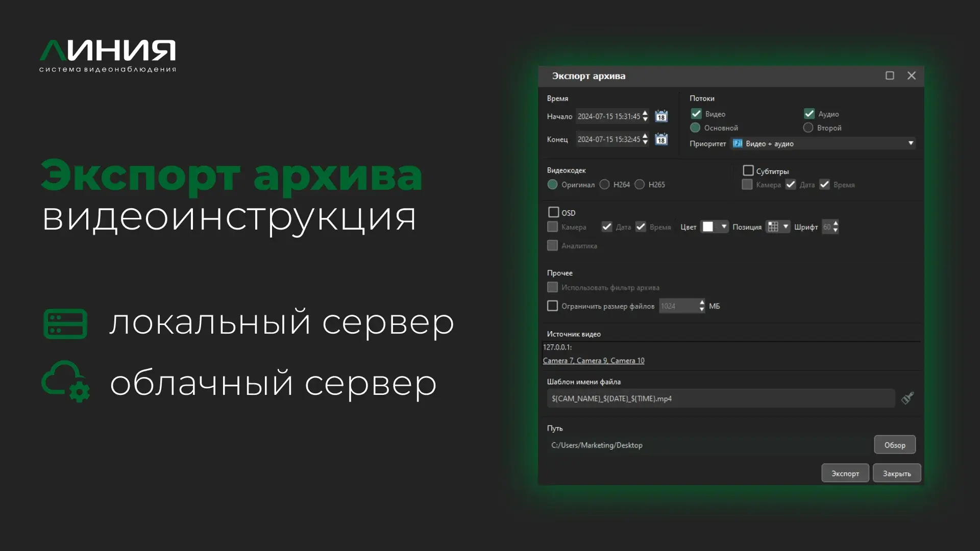Screen dimensions: 980x551
Task: Open the Приоритет dropdown list
Action: (x=911, y=143)
